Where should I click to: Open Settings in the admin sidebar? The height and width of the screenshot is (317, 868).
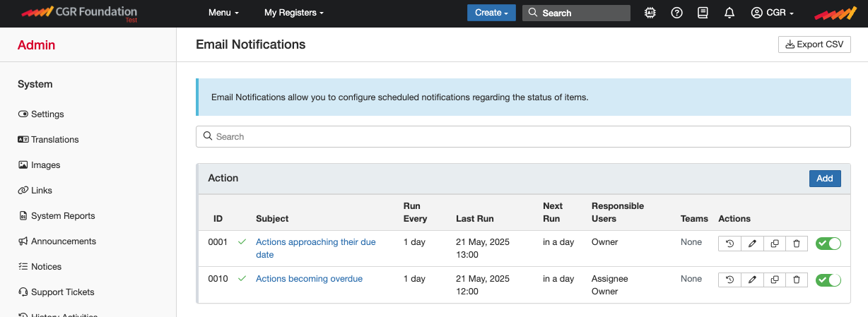point(41,114)
